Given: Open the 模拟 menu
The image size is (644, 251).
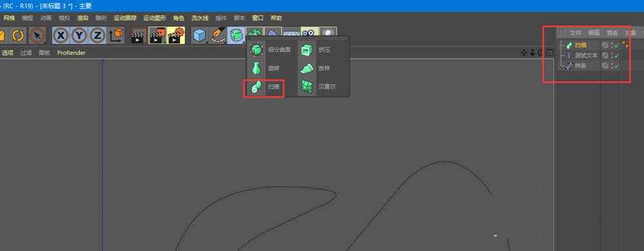Looking at the screenshot, I should (64, 18).
